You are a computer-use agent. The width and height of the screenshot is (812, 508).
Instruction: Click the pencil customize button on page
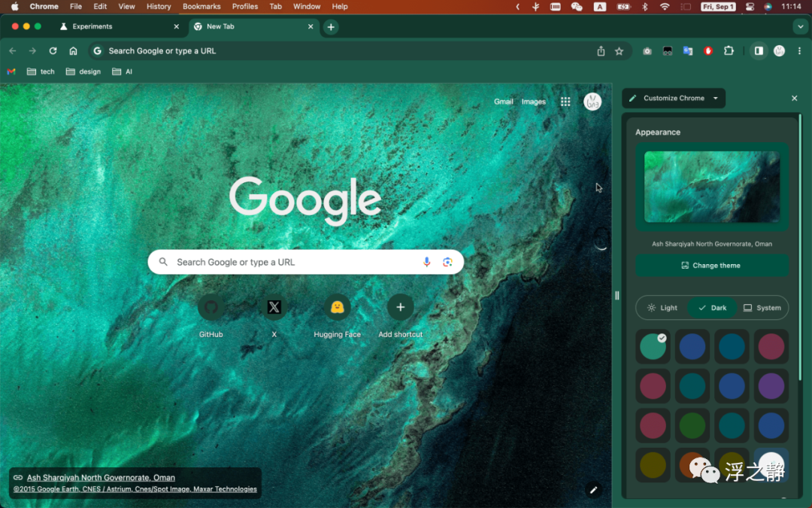[x=593, y=489]
